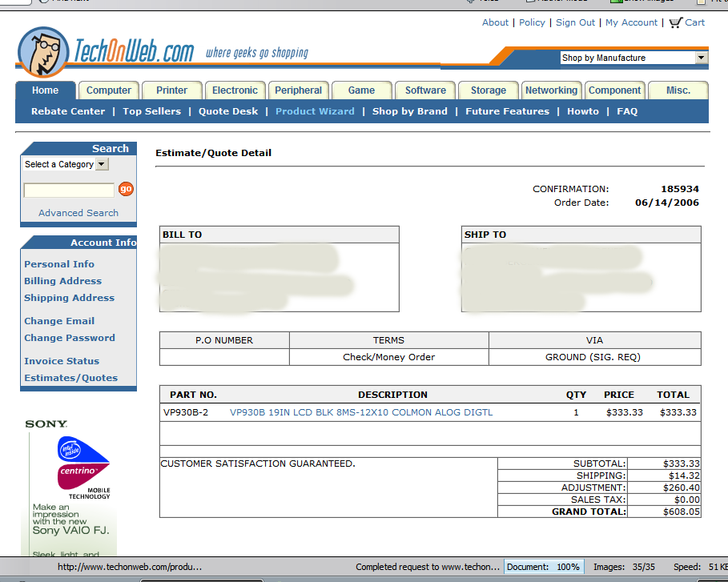Viewport: 728px width, 582px height.
Task: Open the VP930B 19IN LCD product link
Action: (x=361, y=412)
